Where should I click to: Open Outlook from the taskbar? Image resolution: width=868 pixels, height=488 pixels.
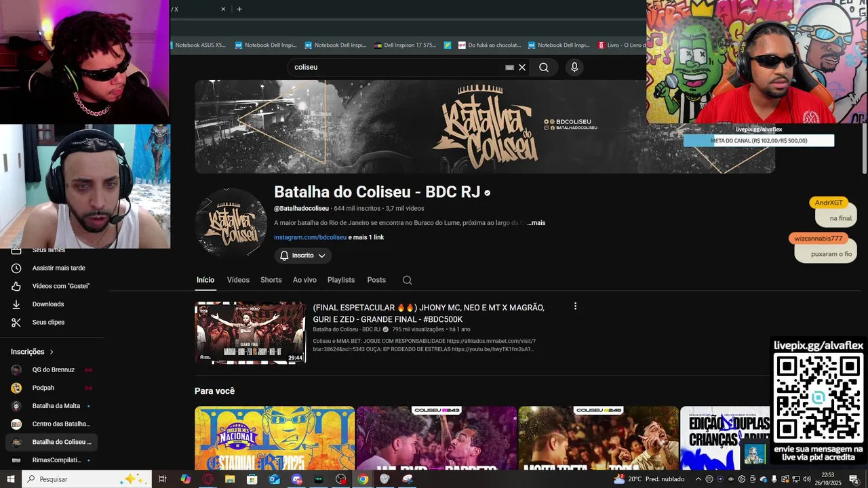pyautogui.click(x=274, y=479)
